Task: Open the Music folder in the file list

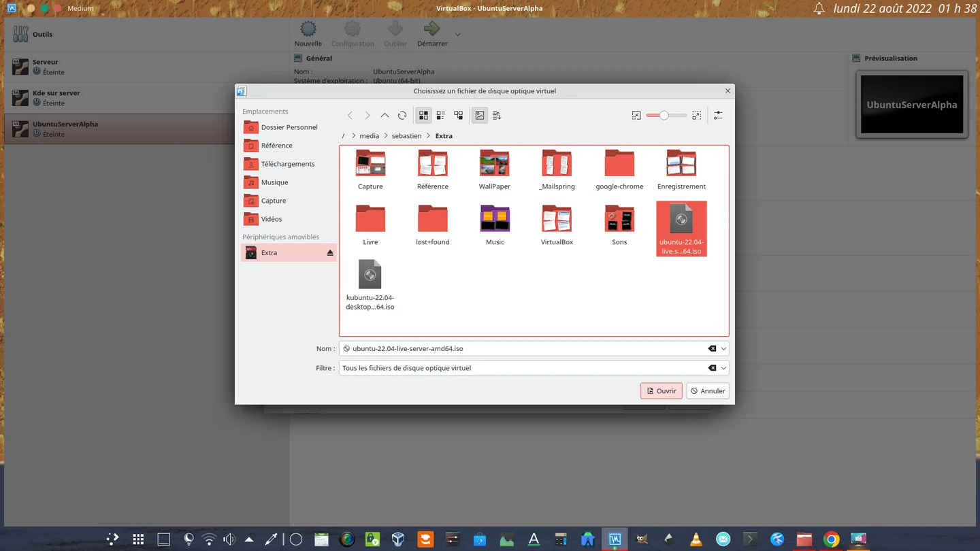Action: coord(495,225)
